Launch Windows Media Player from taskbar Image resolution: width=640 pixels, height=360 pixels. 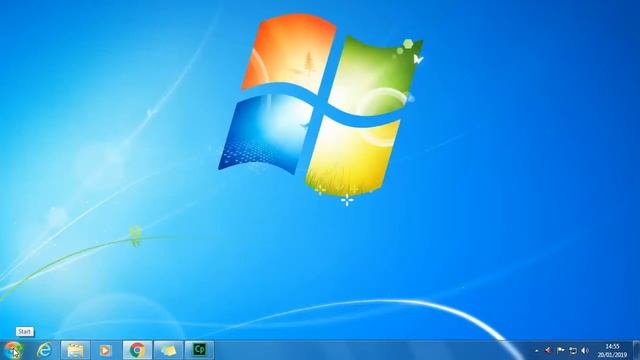coord(106,350)
